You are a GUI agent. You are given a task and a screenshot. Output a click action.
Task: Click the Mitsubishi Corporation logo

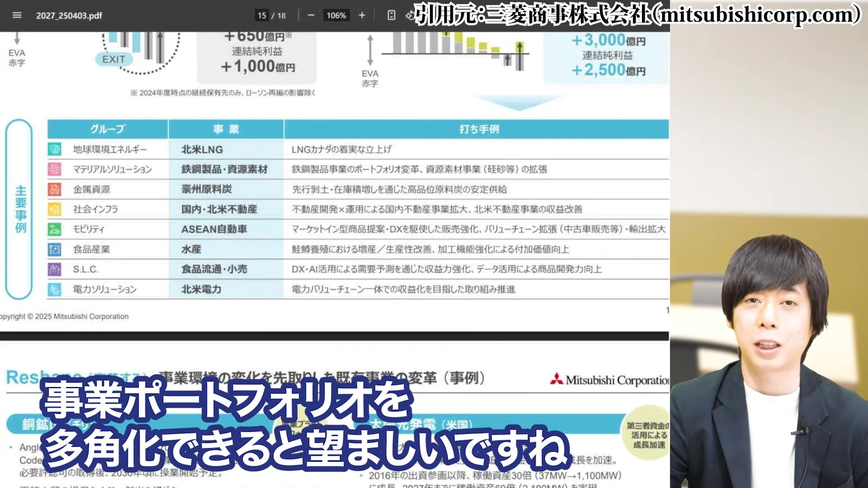609,380
